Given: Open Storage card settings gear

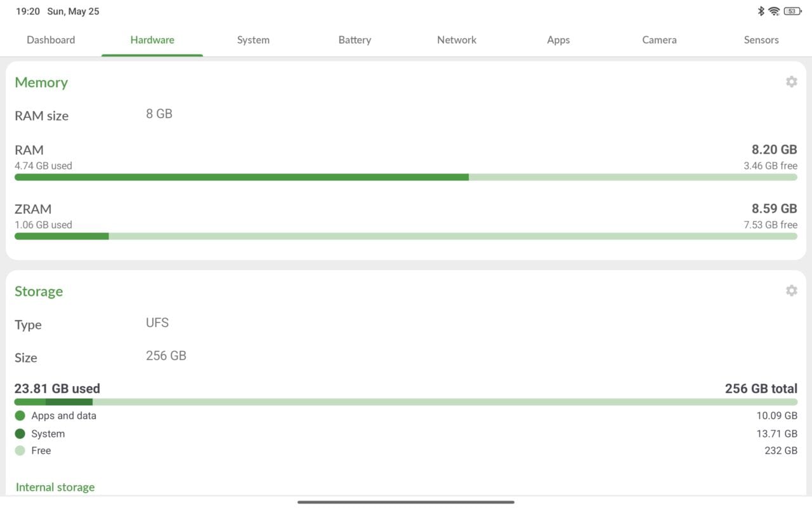Looking at the screenshot, I should pyautogui.click(x=791, y=291).
